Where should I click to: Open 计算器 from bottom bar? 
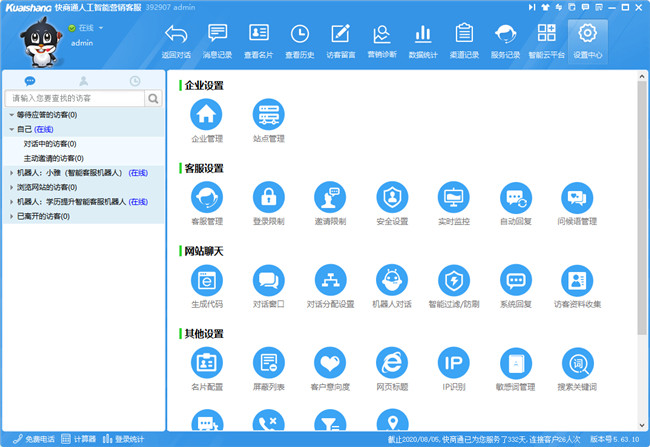point(79,439)
